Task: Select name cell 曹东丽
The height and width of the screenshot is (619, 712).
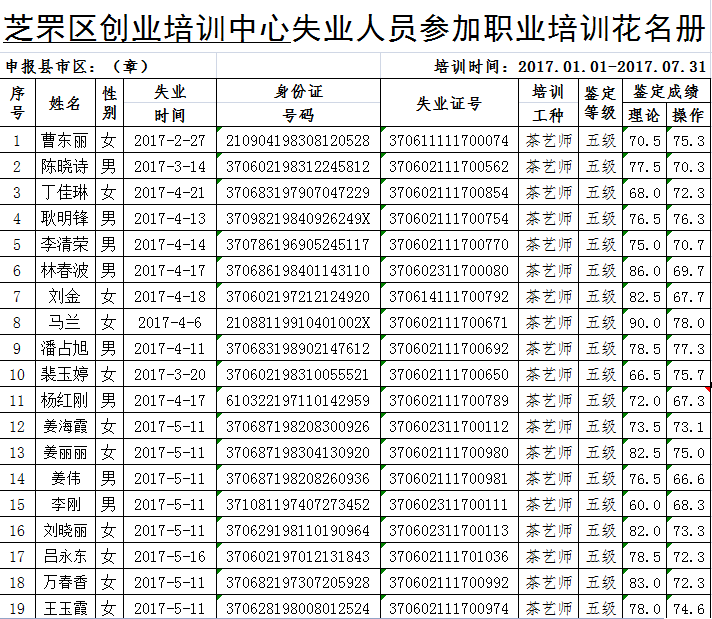Action: (x=65, y=140)
